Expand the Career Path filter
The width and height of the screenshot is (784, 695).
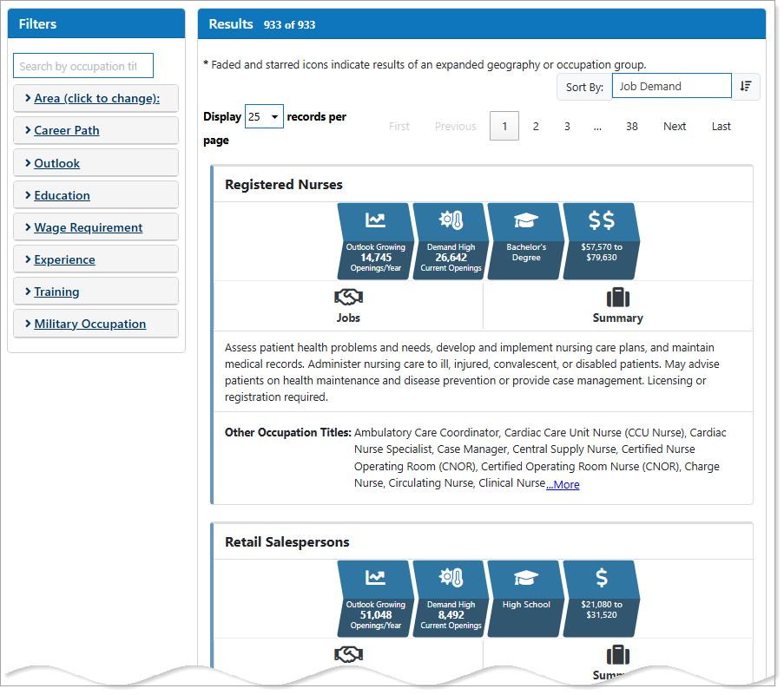(67, 130)
